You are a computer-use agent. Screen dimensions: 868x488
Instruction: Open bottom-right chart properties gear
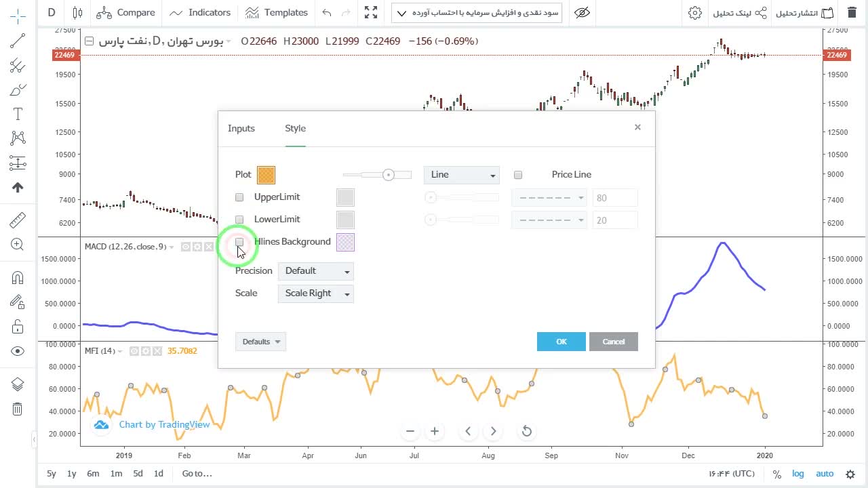coord(850,474)
